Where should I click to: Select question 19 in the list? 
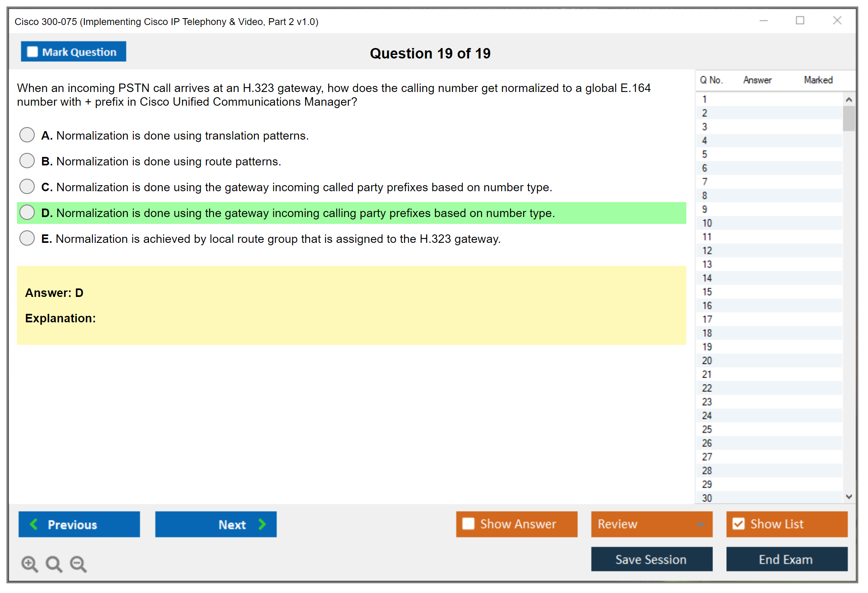(x=707, y=347)
